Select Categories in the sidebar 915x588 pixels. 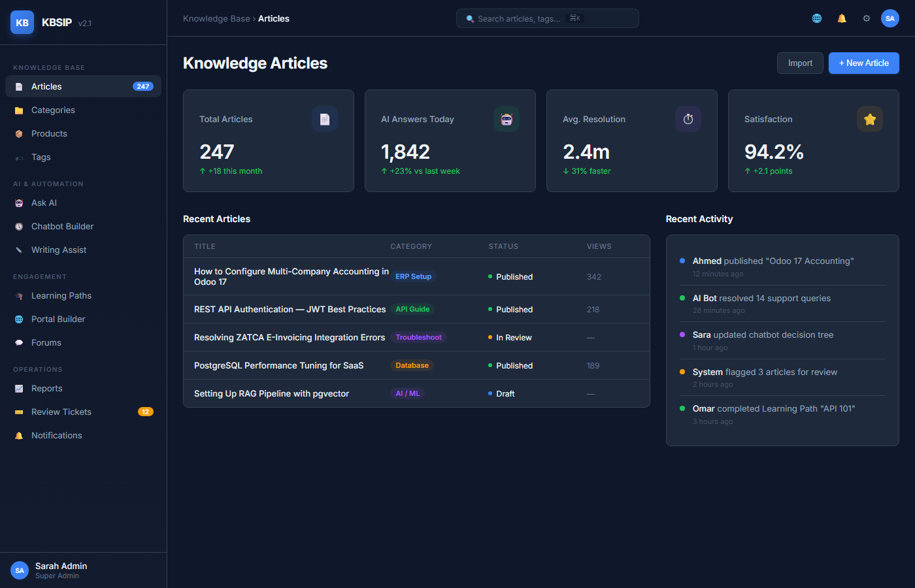(53, 110)
